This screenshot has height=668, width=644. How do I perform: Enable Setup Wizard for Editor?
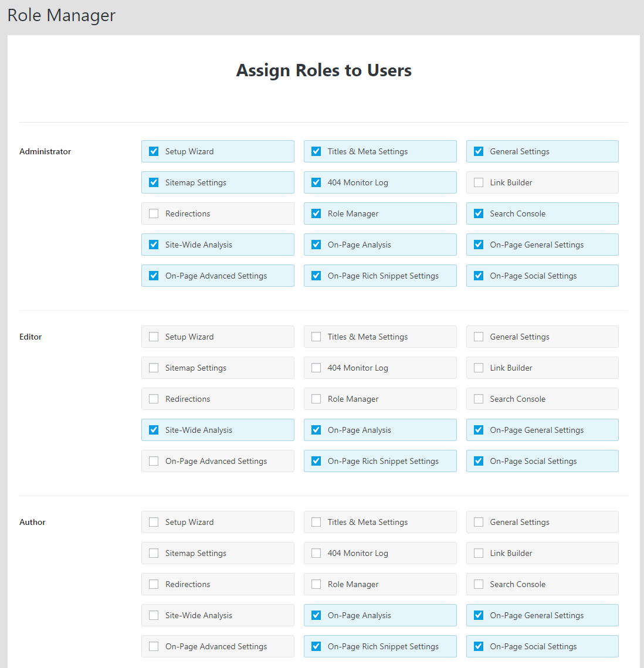[154, 337]
